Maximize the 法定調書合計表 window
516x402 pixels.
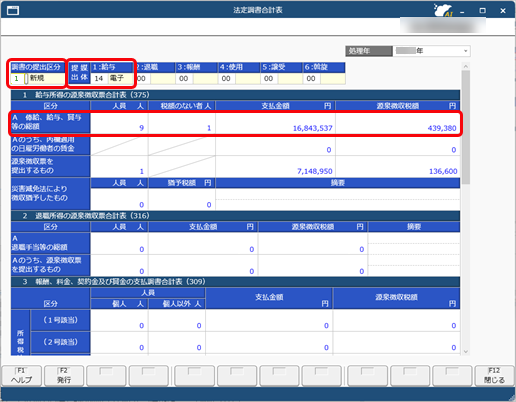click(482, 11)
